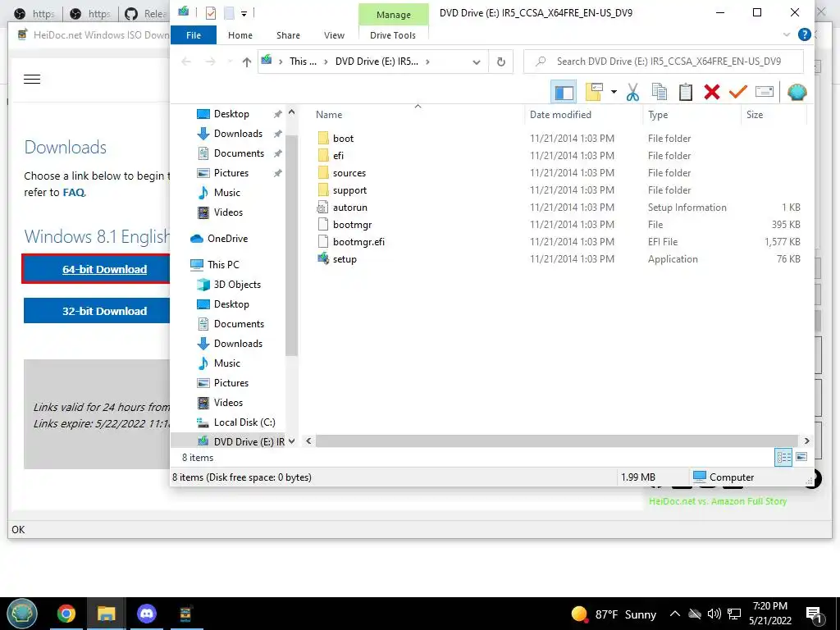
Task: Click the Search DVD Drive input field
Action: (x=663, y=62)
